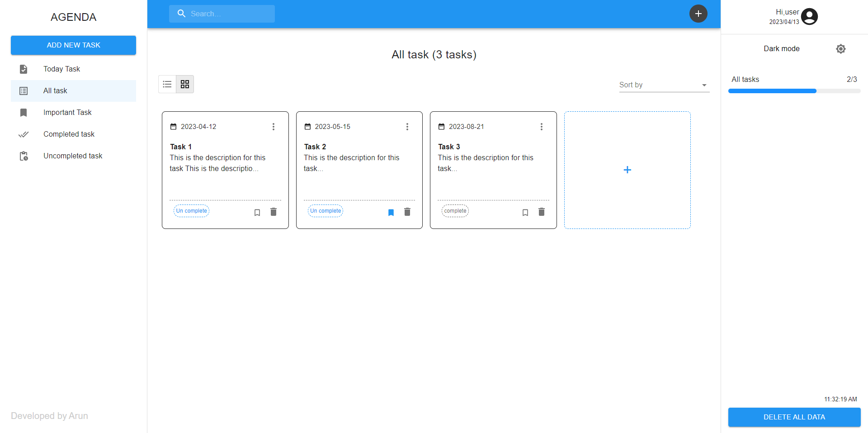This screenshot has width=868, height=433.
Task: Click the Developed by Arun text
Action: point(49,416)
